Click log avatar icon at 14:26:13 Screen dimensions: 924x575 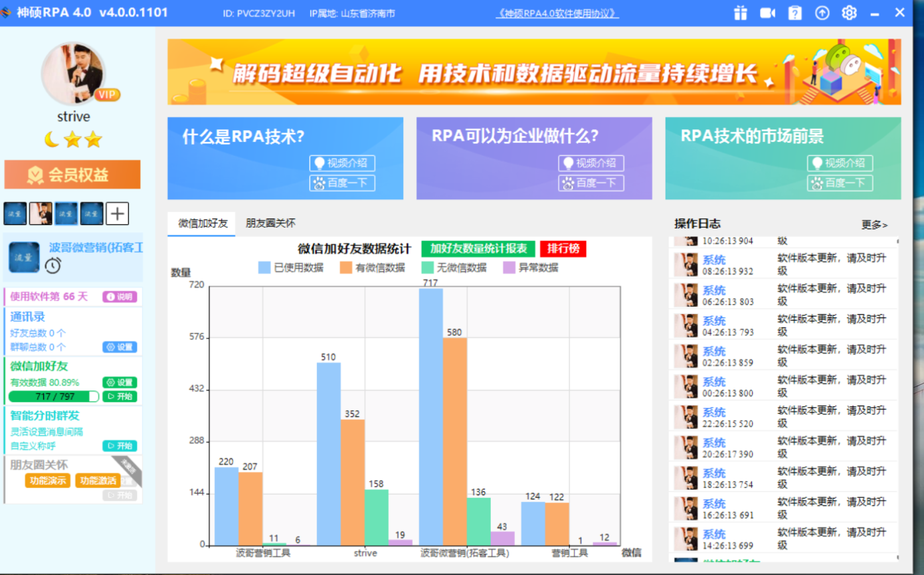[686, 539]
